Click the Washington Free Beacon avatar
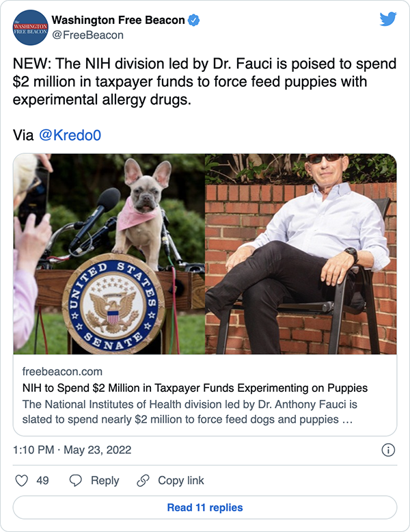410x532 pixels. pos(31,28)
